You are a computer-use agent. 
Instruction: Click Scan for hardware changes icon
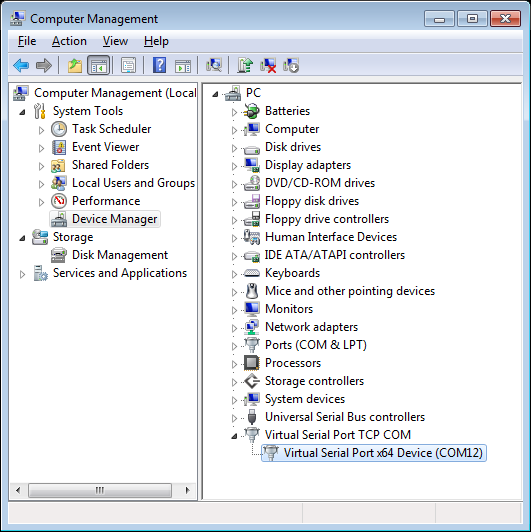click(x=214, y=65)
